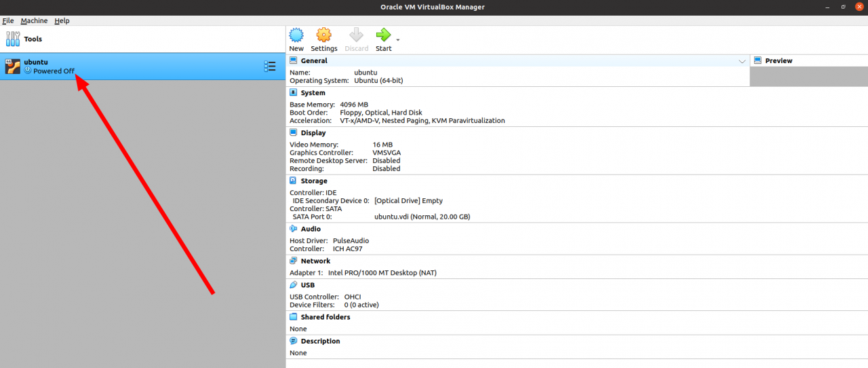Click the Ubuntu (64-bit) operating system value

tap(379, 81)
